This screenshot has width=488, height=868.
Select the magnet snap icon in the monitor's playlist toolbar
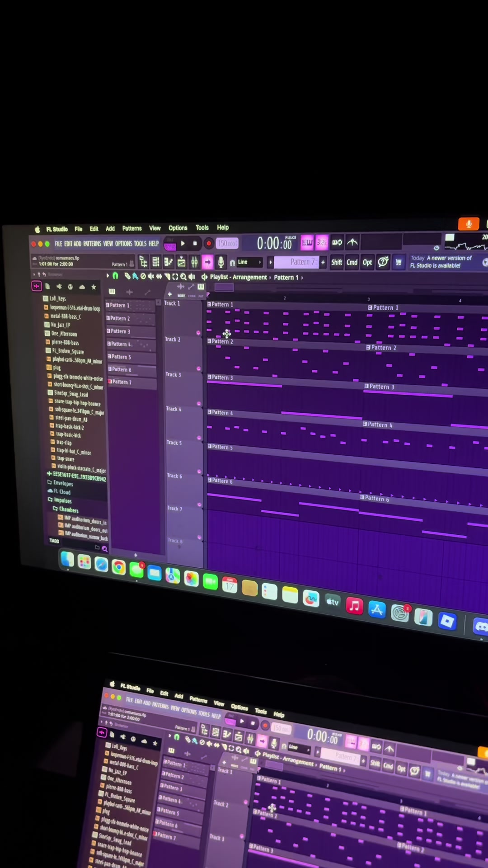click(x=115, y=276)
